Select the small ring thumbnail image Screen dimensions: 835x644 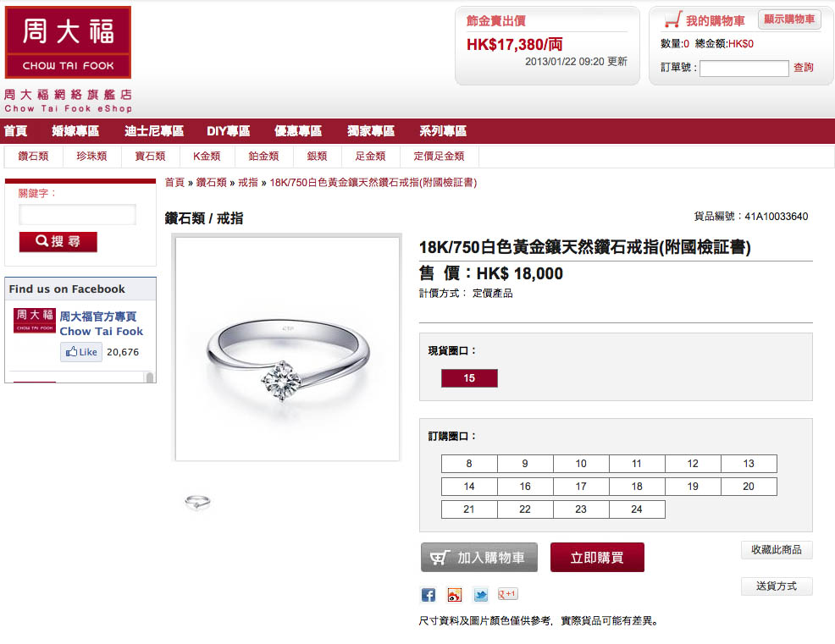click(197, 501)
